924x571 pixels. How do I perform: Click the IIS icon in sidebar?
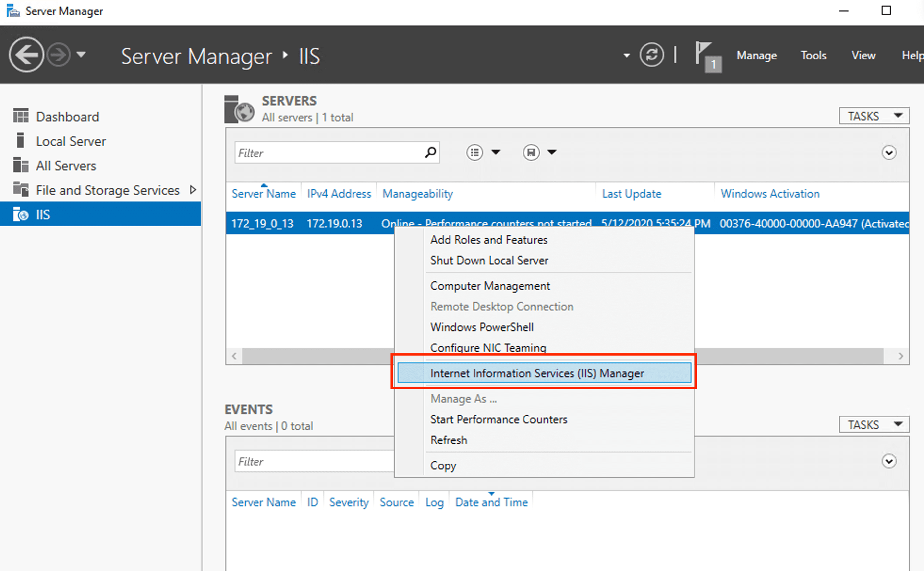pyautogui.click(x=21, y=214)
